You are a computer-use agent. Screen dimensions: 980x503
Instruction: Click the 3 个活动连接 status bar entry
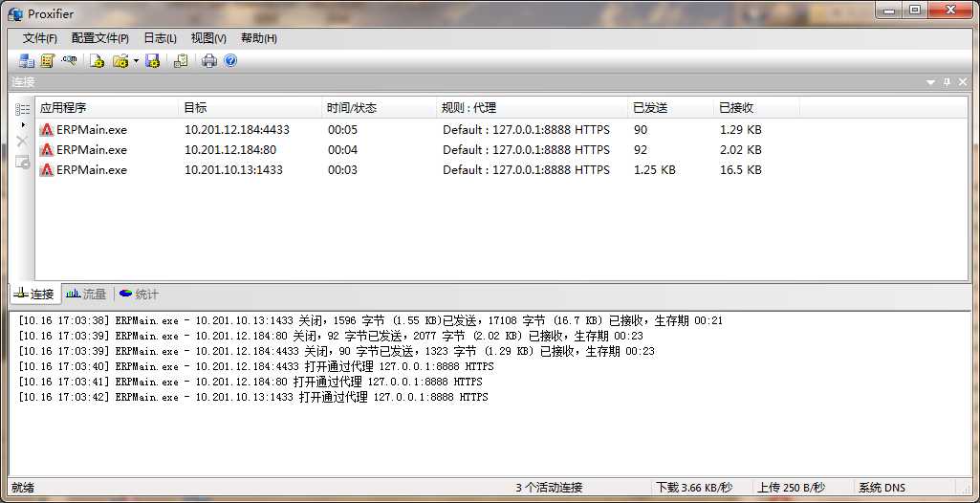(549, 488)
